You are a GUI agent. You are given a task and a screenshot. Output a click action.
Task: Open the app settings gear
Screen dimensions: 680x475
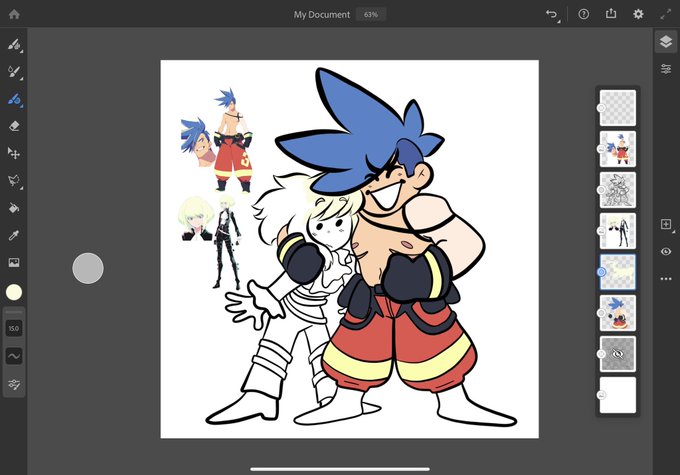pyautogui.click(x=638, y=14)
